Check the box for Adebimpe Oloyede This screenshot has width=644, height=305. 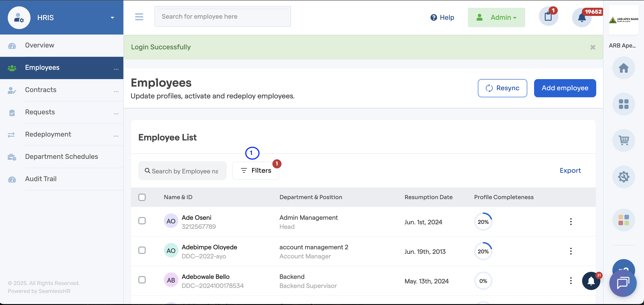tap(142, 250)
